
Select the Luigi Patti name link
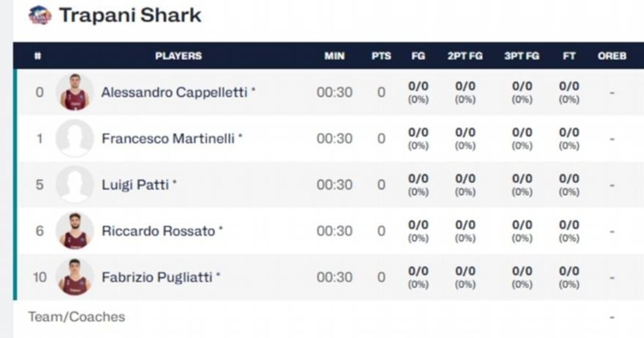tap(135, 185)
